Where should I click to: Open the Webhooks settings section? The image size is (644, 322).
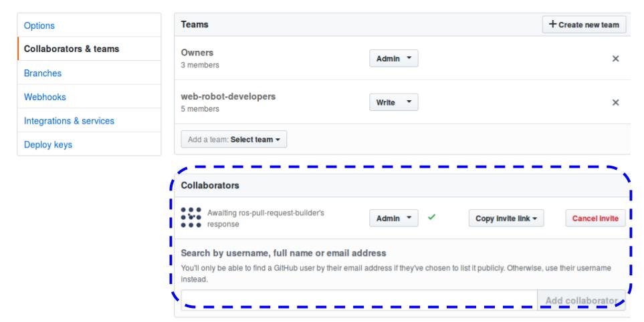pyautogui.click(x=45, y=97)
